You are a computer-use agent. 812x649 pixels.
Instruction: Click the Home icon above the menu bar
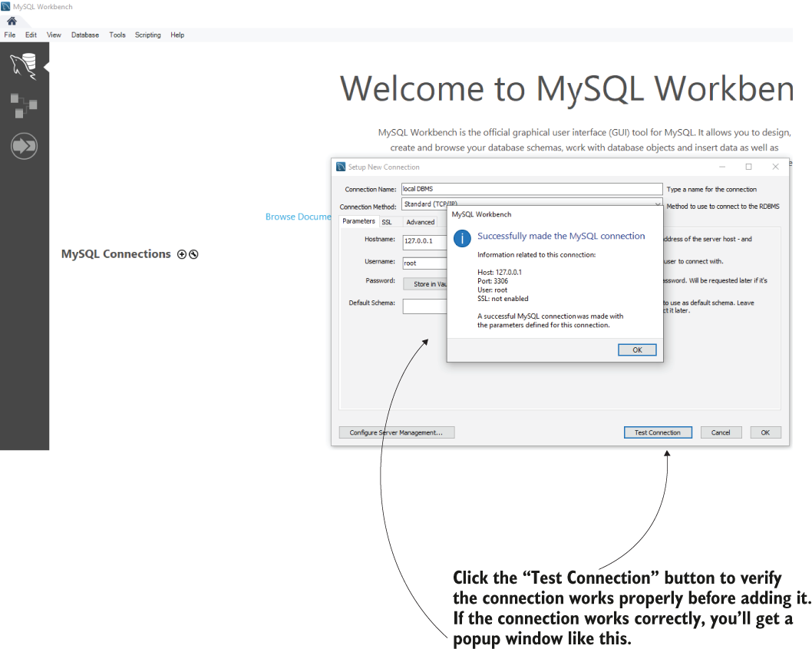click(x=10, y=22)
